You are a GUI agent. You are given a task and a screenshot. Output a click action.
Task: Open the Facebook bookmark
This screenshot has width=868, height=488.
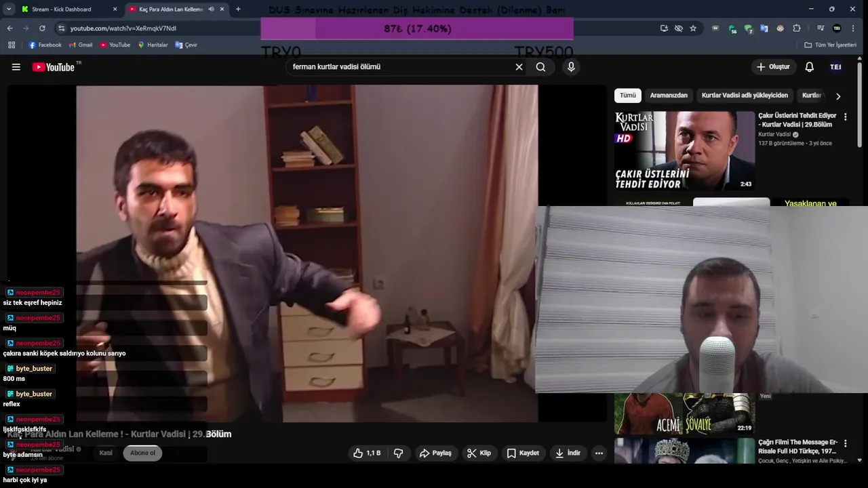(x=45, y=45)
